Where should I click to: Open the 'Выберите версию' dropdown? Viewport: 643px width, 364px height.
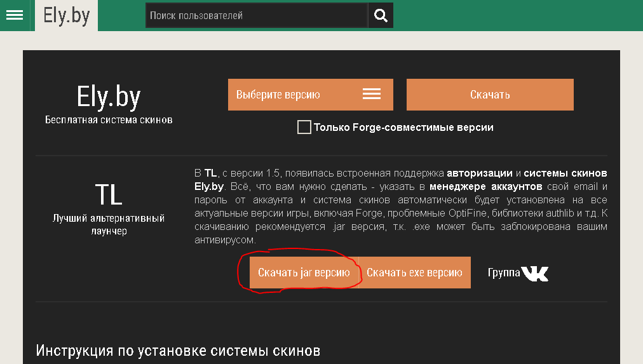click(x=311, y=95)
